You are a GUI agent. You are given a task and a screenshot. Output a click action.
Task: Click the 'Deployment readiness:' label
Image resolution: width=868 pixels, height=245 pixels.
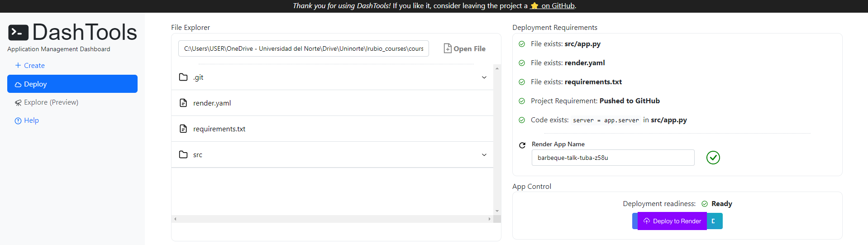[659, 204]
